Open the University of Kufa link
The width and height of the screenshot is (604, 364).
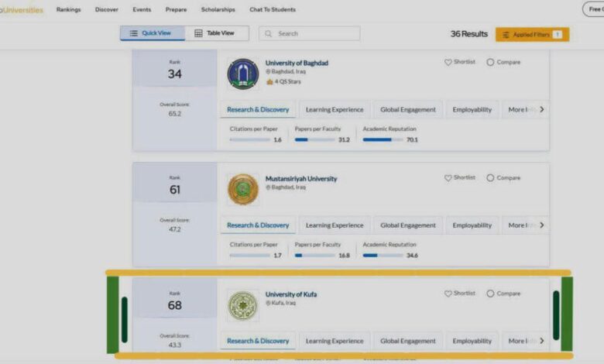[x=291, y=294]
